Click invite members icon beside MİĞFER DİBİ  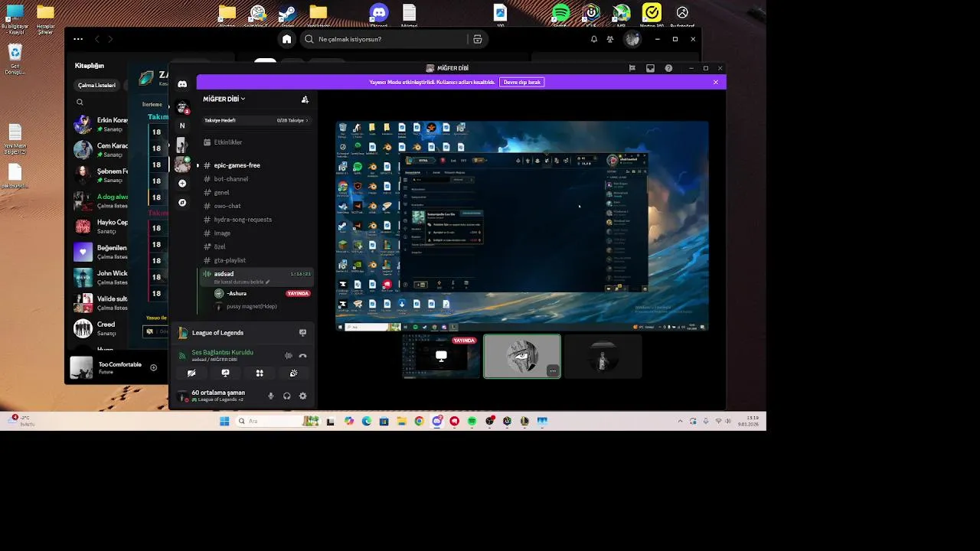coord(305,99)
